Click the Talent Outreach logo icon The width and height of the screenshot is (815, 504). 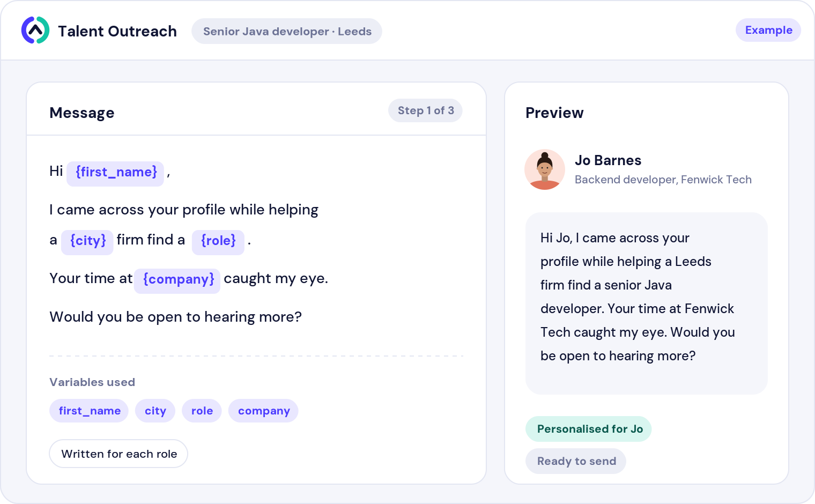click(x=35, y=30)
